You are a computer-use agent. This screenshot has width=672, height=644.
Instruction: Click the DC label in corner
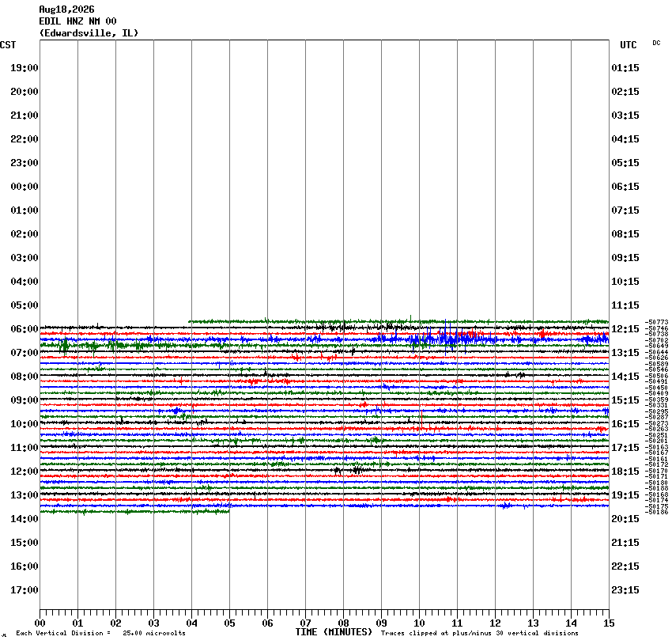point(656,43)
